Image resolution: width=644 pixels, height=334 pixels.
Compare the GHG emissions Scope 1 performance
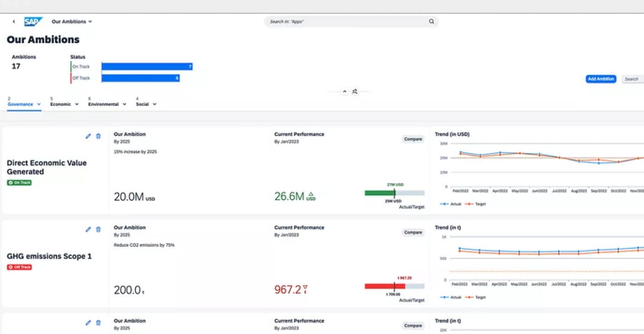[x=413, y=232]
